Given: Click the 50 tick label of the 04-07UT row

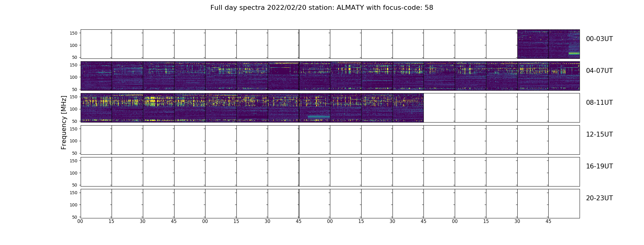Looking at the screenshot, I should point(75,89).
